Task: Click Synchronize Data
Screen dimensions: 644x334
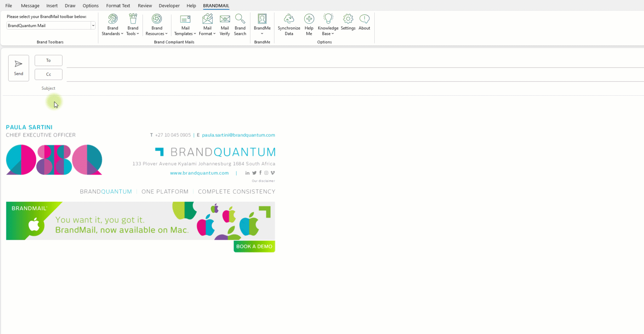Action: pyautogui.click(x=289, y=25)
